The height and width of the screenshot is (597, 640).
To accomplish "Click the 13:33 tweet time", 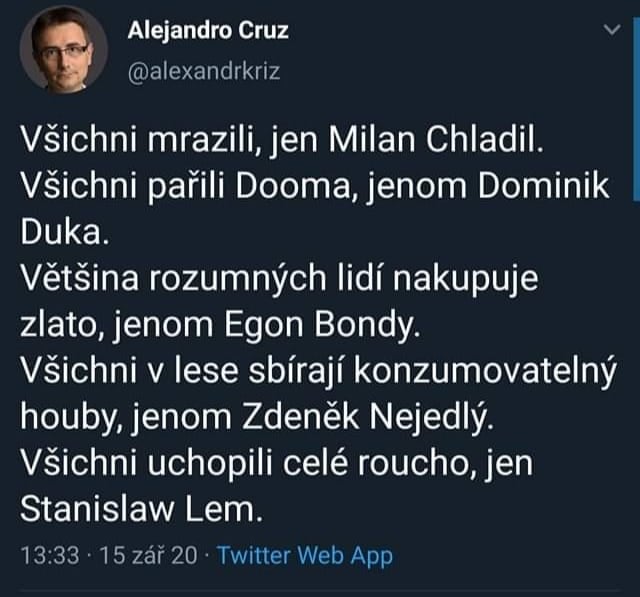I will pos(50,556).
